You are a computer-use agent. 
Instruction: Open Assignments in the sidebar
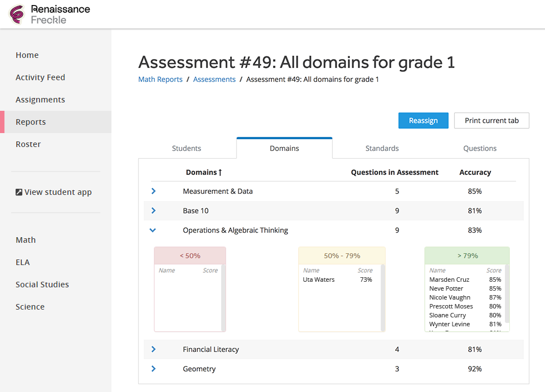40,100
